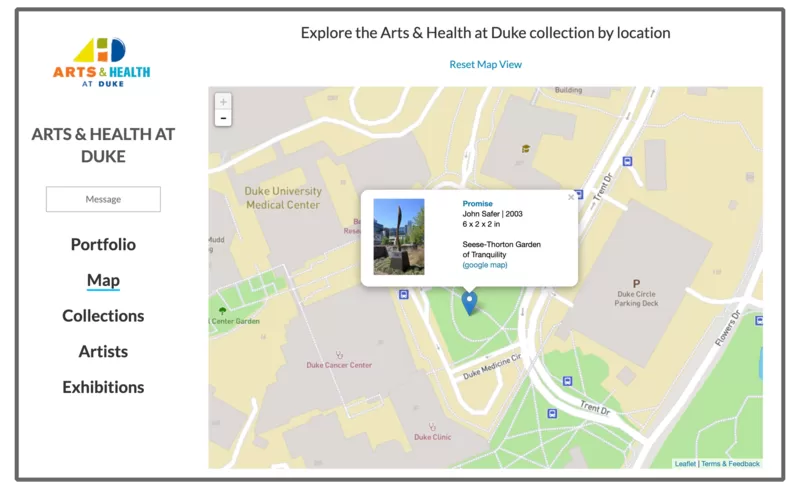The width and height of the screenshot is (800, 489).
Task: Open Terms & Feedback link
Action: click(730, 463)
